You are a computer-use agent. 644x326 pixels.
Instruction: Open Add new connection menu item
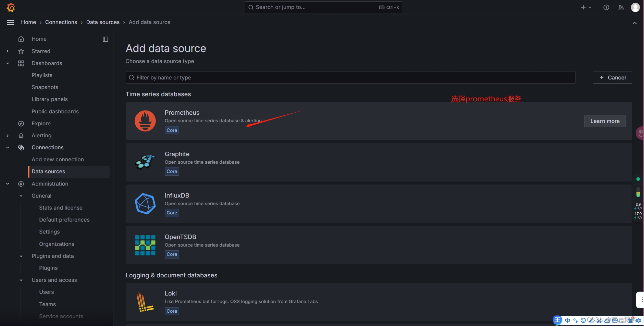pos(58,160)
